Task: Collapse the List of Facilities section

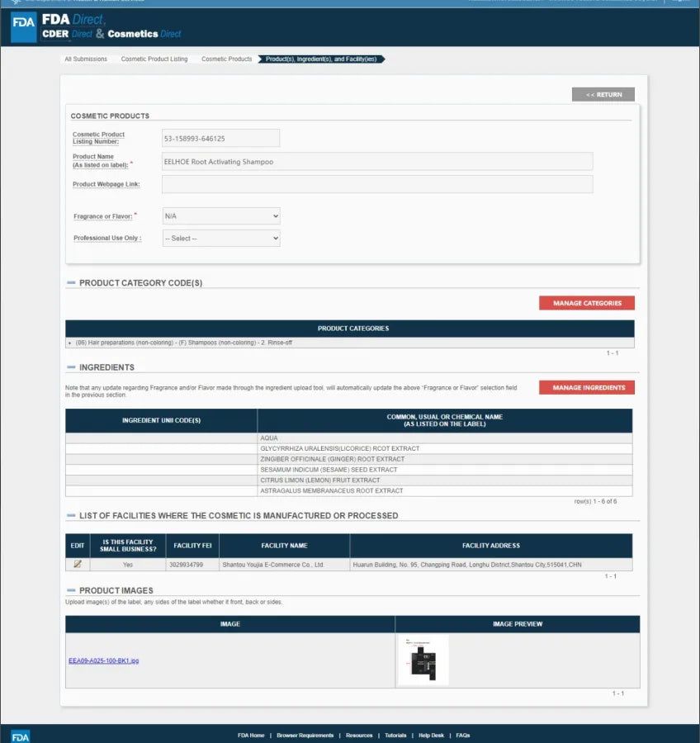Action: pos(71,515)
